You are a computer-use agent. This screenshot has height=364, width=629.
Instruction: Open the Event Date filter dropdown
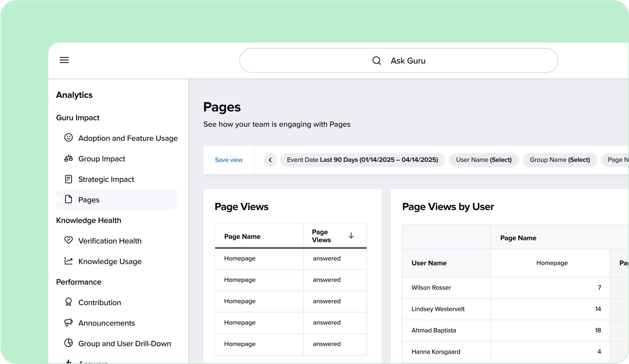point(362,160)
